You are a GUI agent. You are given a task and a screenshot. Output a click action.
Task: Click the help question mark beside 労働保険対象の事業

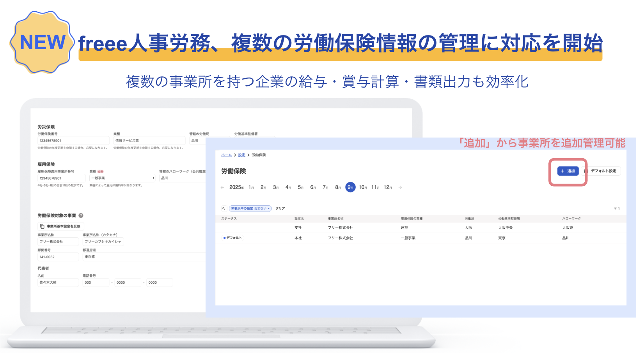(x=80, y=215)
